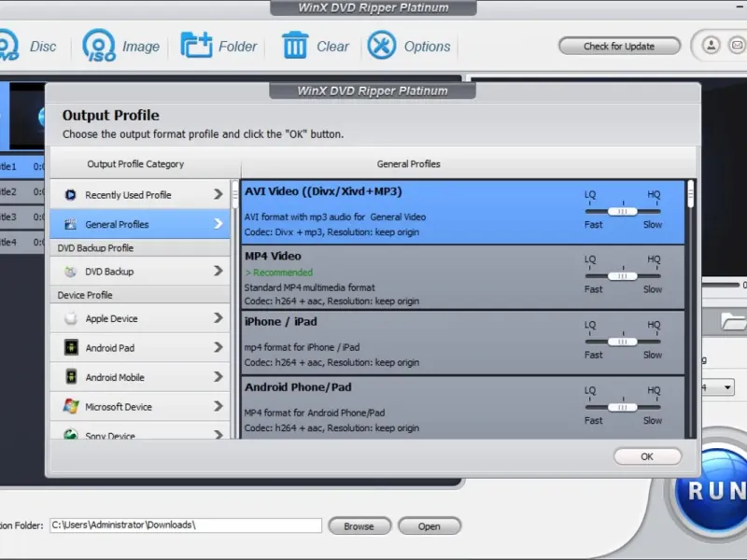Expand Android Mobile chevron
747x560 pixels.
(218, 377)
